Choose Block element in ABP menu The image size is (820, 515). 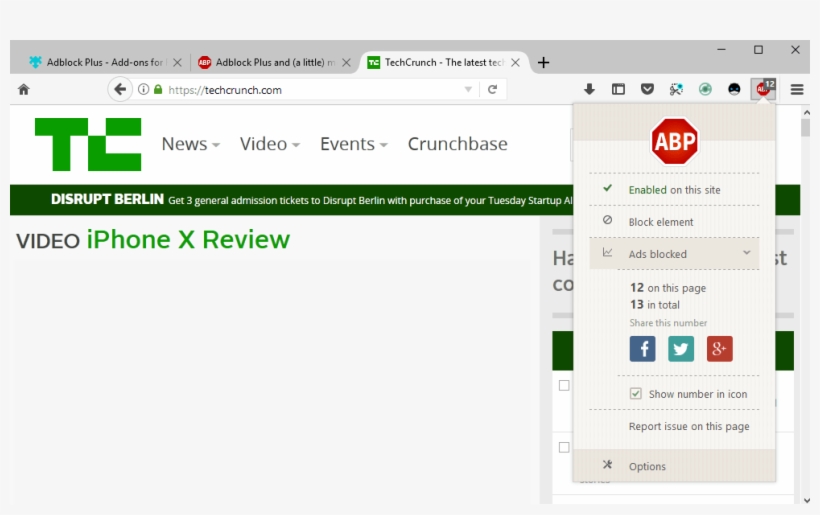pos(660,222)
